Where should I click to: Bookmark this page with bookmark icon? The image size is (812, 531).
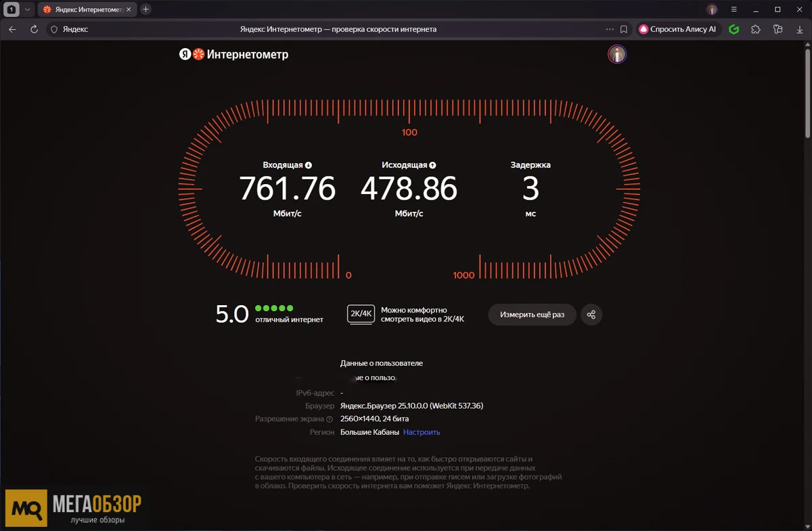pos(624,29)
